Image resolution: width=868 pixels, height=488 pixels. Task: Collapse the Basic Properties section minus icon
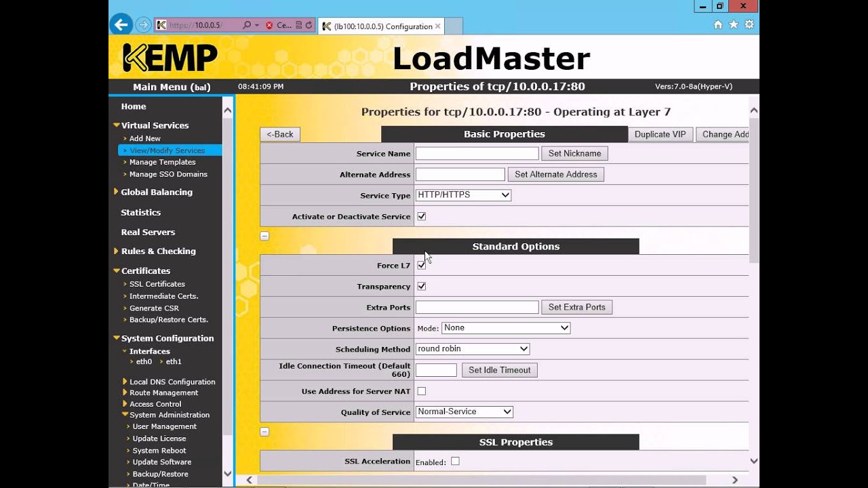point(264,236)
